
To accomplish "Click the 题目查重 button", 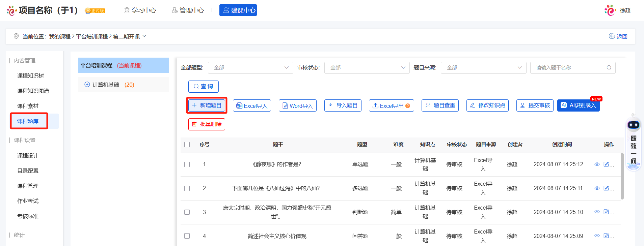I will pyautogui.click(x=440, y=105).
